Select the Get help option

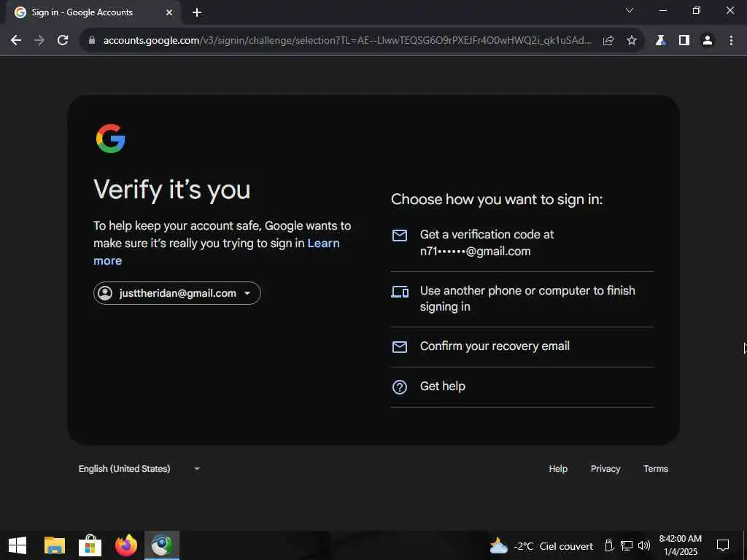click(522, 386)
